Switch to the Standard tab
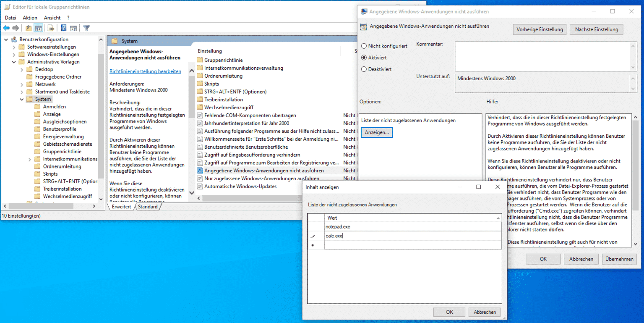 [148, 206]
